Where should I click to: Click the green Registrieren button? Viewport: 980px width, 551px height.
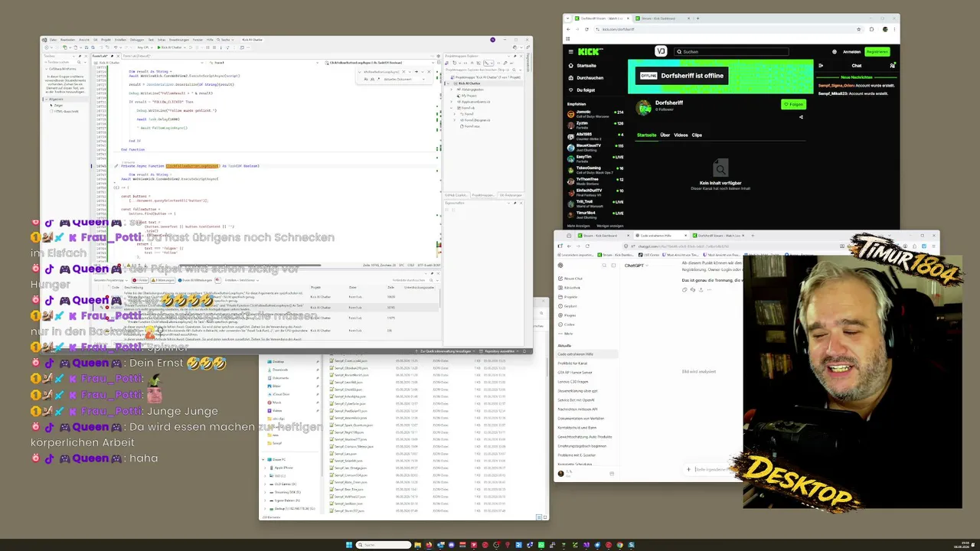pyautogui.click(x=877, y=52)
